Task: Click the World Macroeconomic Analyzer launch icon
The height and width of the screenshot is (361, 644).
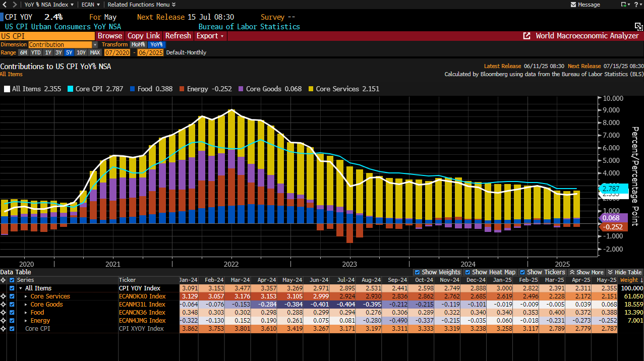Action: (x=526, y=36)
